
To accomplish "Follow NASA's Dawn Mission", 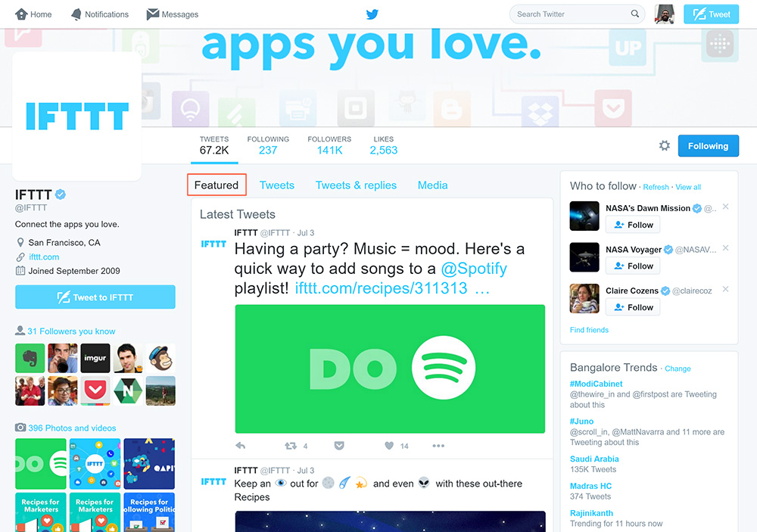I will point(633,225).
